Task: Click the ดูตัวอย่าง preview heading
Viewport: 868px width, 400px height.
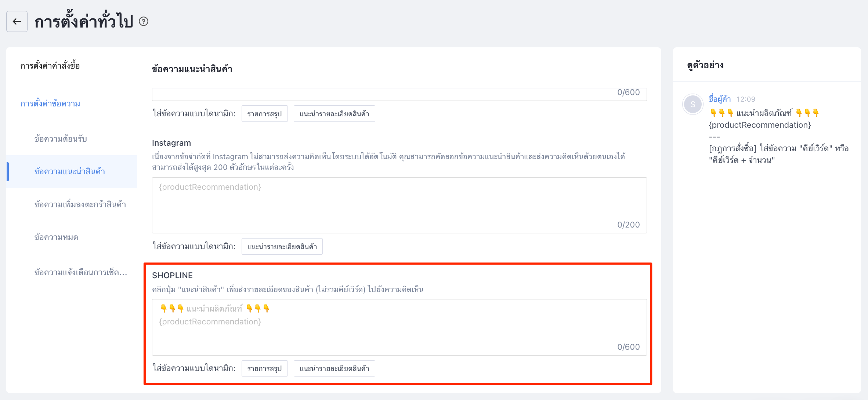Action: tap(705, 65)
